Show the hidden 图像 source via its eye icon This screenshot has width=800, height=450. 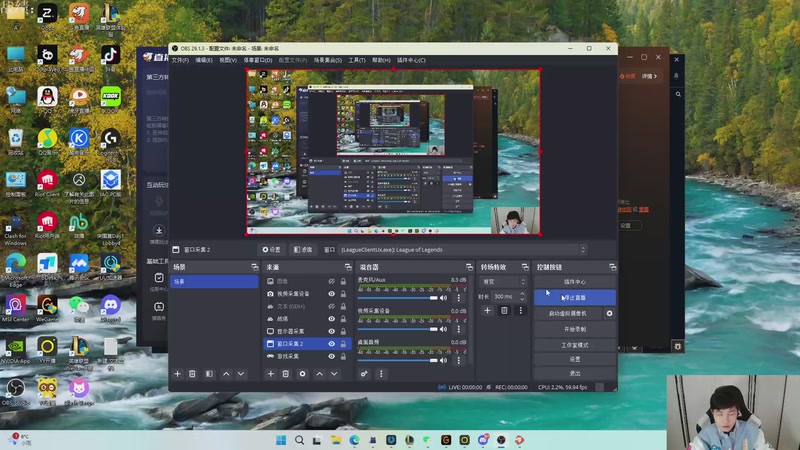click(x=332, y=282)
